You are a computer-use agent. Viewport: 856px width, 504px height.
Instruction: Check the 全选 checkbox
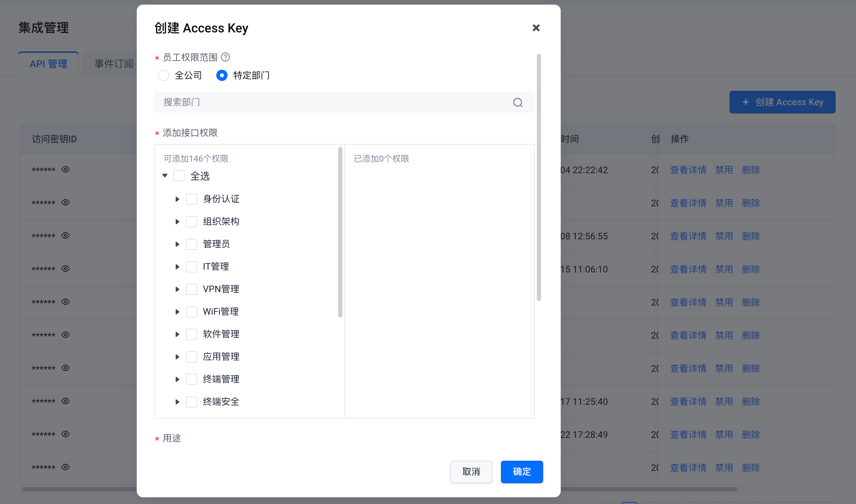click(179, 176)
